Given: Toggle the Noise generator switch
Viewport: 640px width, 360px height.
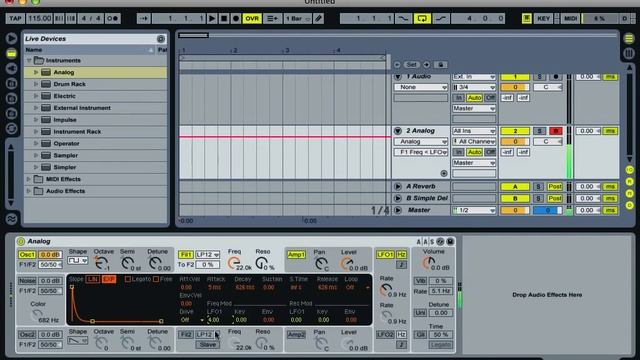Looking at the screenshot, I should click(x=27, y=281).
